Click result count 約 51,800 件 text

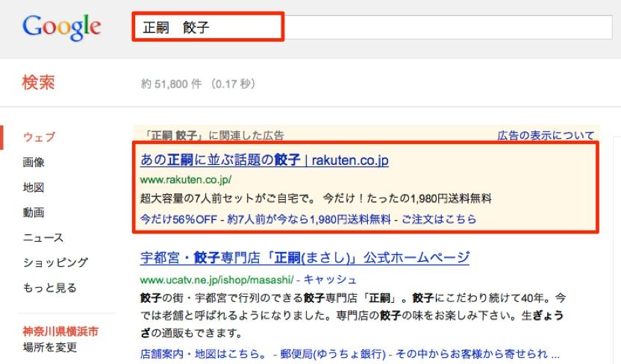199,84
